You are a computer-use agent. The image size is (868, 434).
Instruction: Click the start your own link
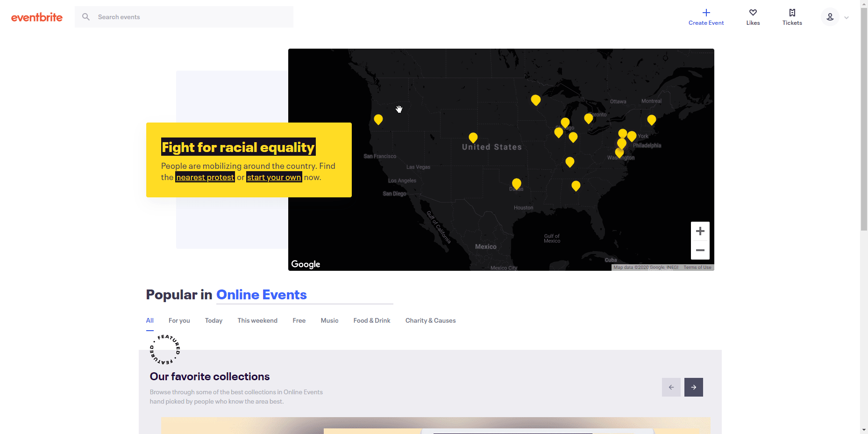coord(274,177)
